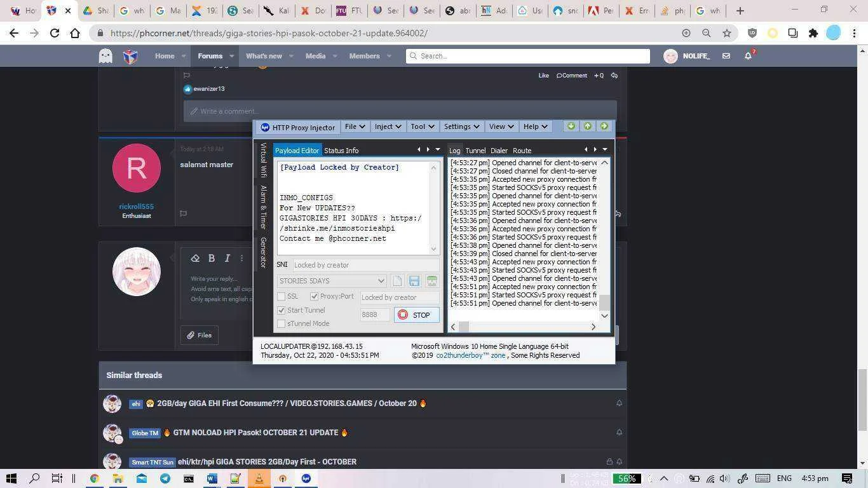The height and width of the screenshot is (488, 868).
Task: Click the log vertical scrollbar thumb
Action: (604, 302)
